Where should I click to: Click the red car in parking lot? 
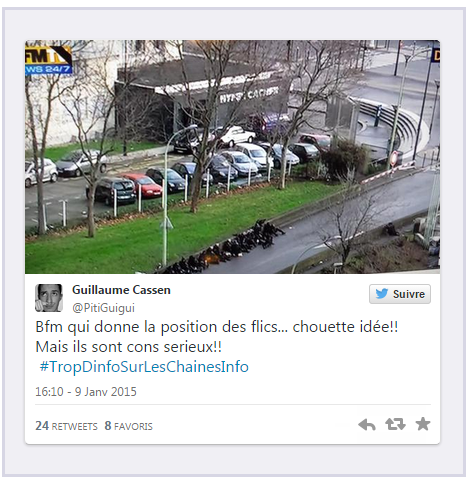(143, 185)
